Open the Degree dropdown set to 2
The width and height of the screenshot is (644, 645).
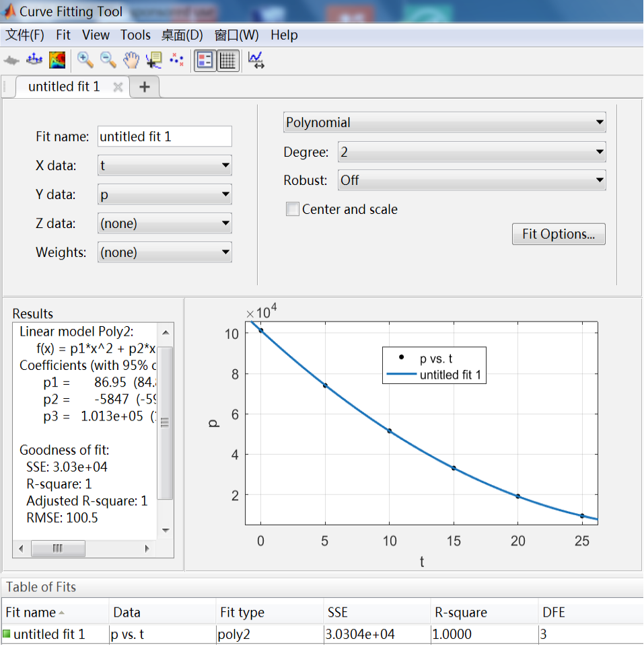(x=470, y=152)
